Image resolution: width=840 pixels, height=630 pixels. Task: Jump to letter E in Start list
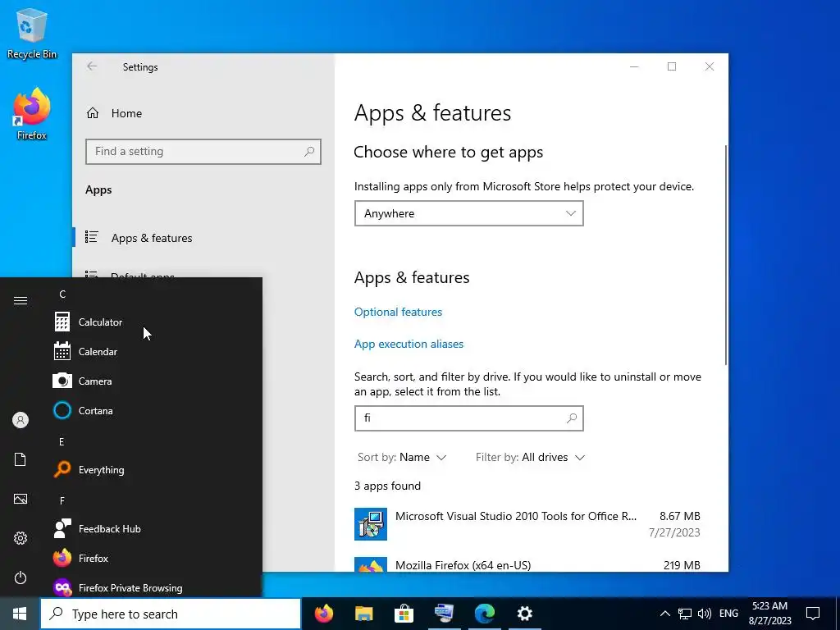[62, 441]
